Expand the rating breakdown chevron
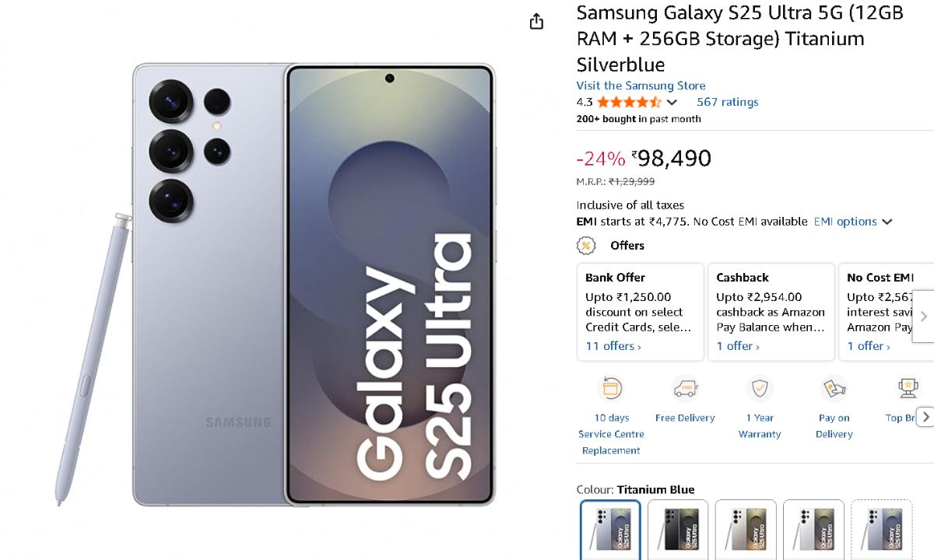934x560 pixels. [x=672, y=102]
